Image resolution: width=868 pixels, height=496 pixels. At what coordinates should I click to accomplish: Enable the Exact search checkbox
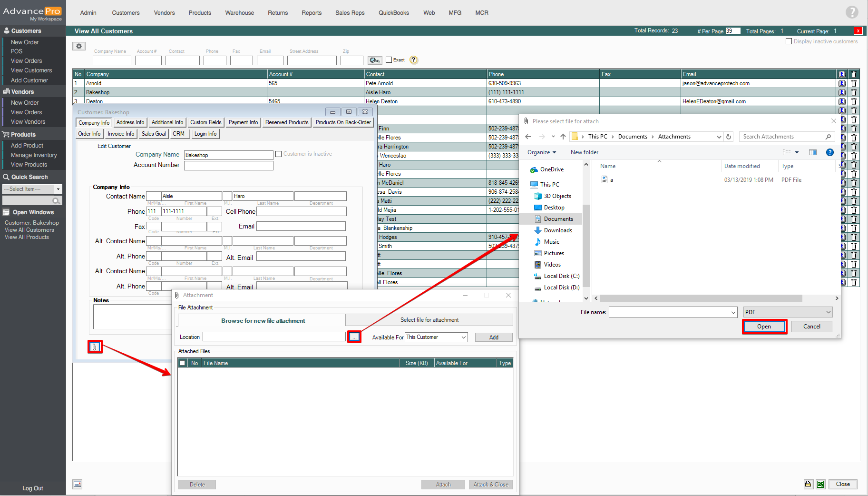(389, 60)
